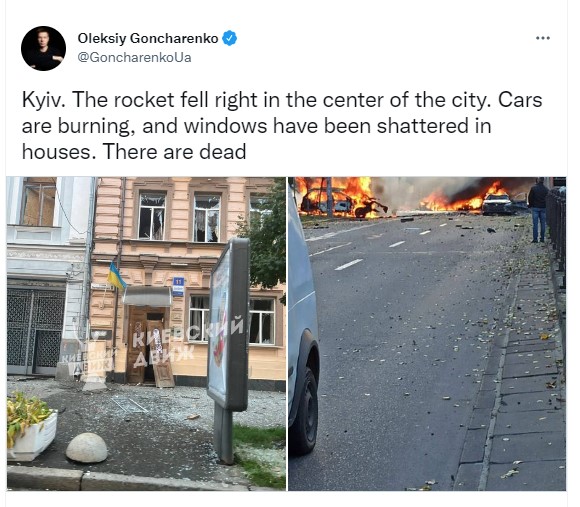580x507 pixels.
Task: Click the man standing on the sidewalk
Action: 538,210
